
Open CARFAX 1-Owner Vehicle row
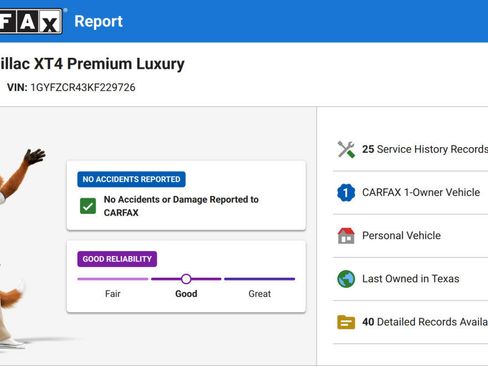(410, 192)
